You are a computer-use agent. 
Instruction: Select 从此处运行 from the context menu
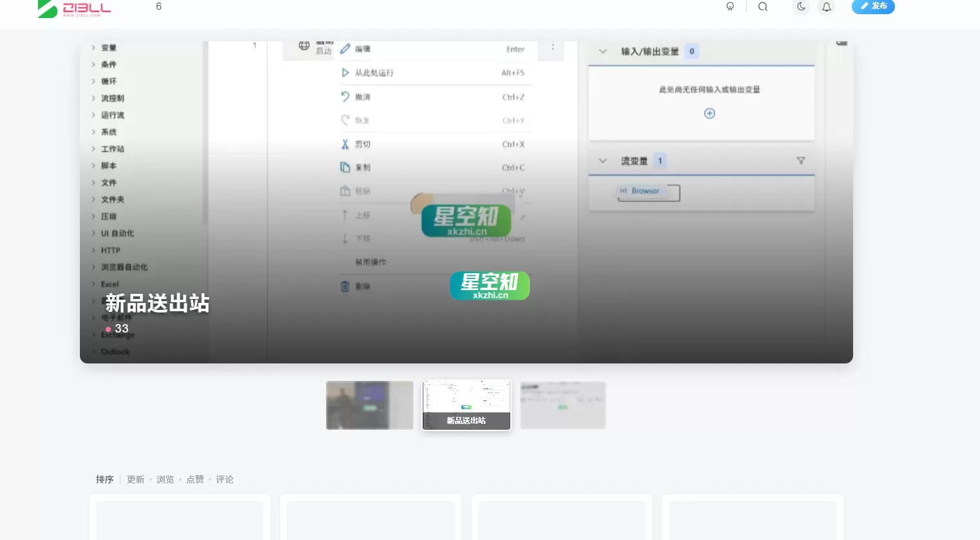pos(374,72)
